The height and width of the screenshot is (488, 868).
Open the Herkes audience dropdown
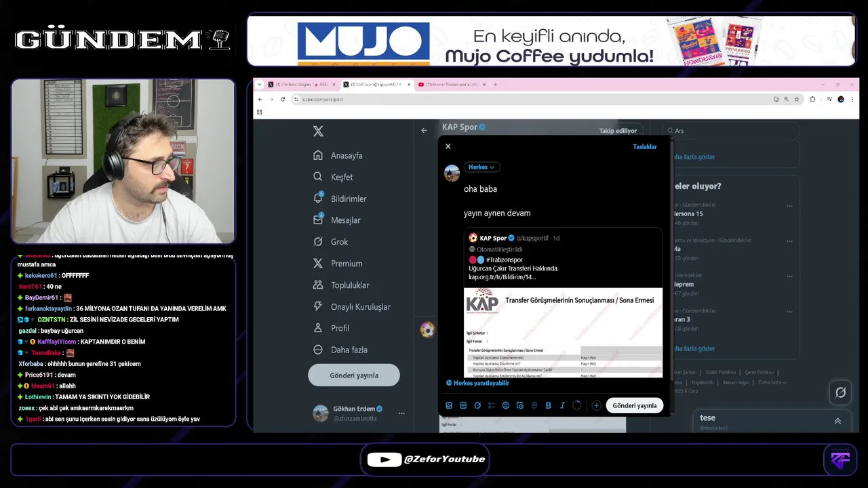pos(482,167)
